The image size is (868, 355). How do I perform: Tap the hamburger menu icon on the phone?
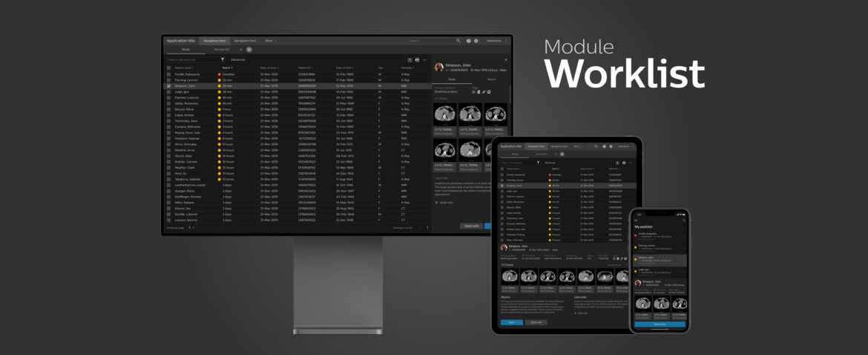(636, 221)
